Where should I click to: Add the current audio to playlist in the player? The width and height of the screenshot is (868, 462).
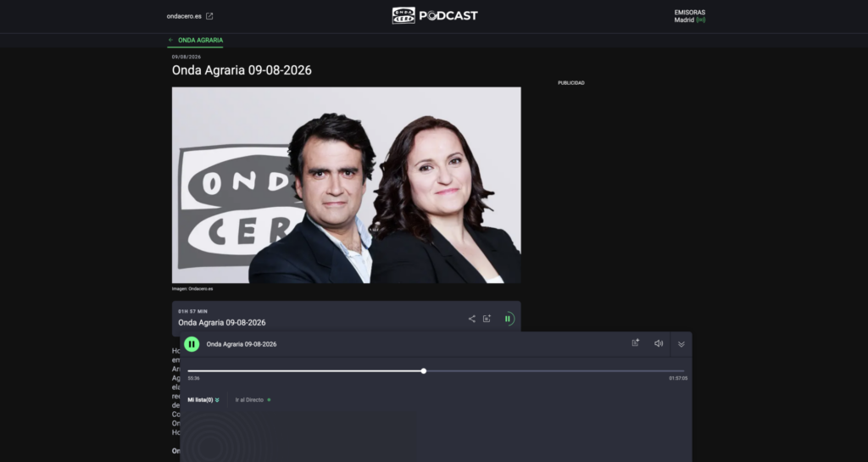[x=636, y=343]
